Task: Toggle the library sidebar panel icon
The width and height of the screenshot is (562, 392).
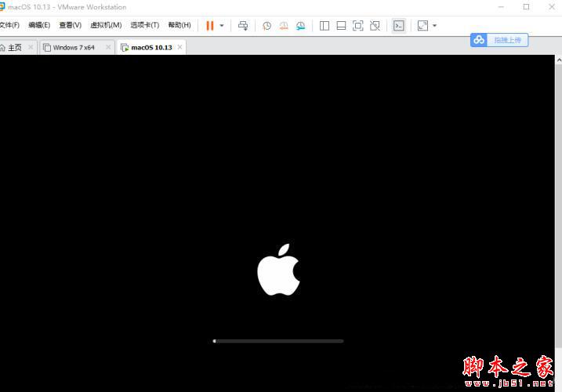Action: pyautogui.click(x=325, y=25)
